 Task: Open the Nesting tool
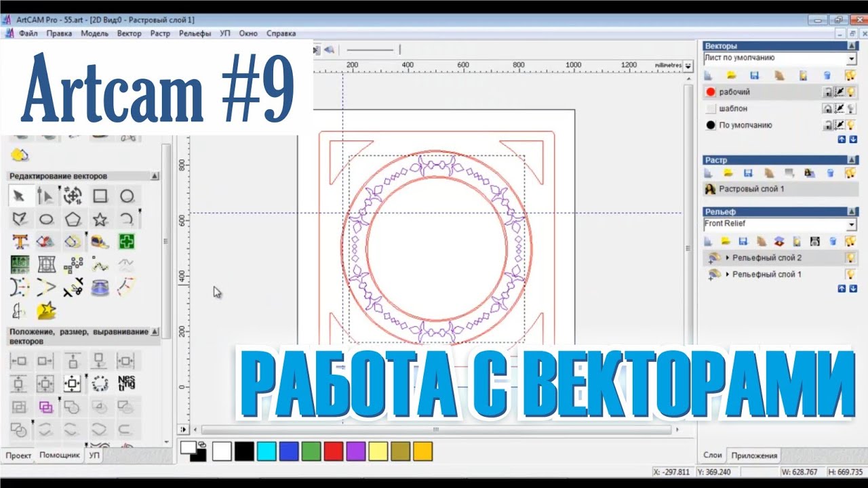[x=127, y=384]
